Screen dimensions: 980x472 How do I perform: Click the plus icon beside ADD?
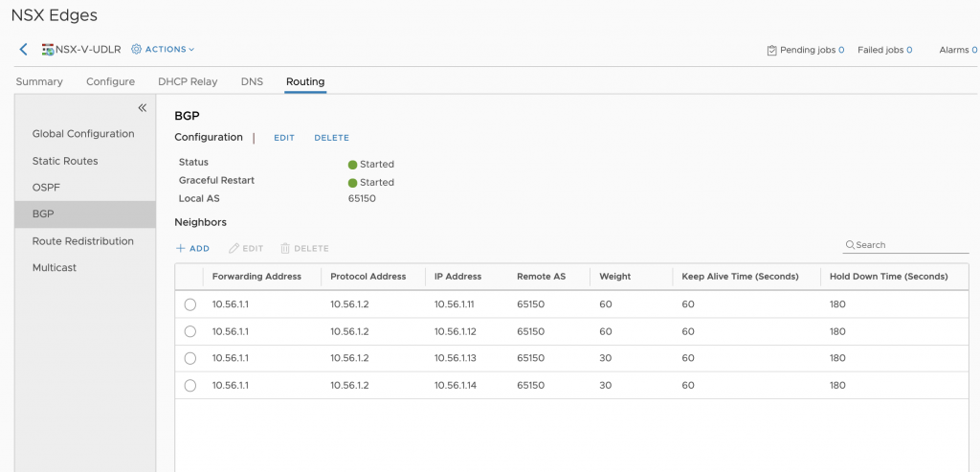(x=181, y=248)
